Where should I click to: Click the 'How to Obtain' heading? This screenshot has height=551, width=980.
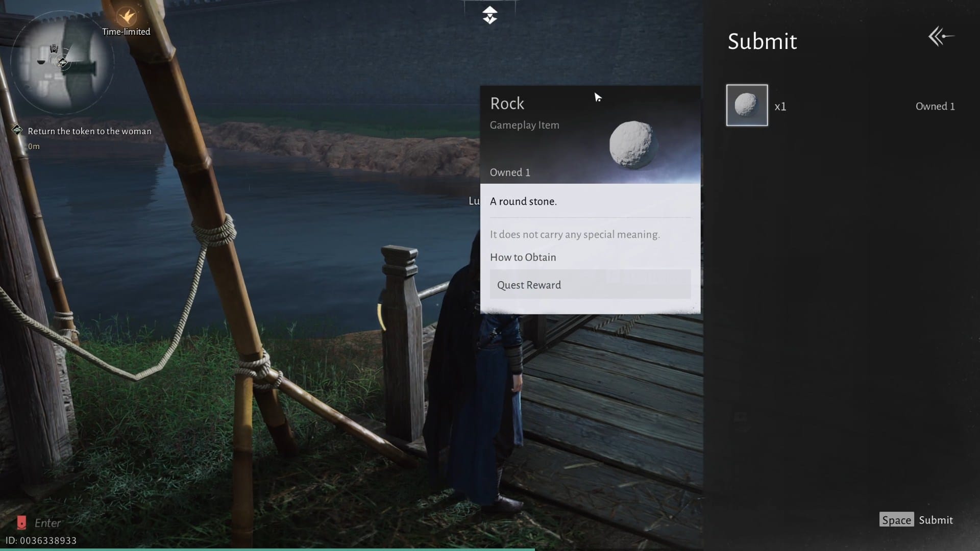523,257
